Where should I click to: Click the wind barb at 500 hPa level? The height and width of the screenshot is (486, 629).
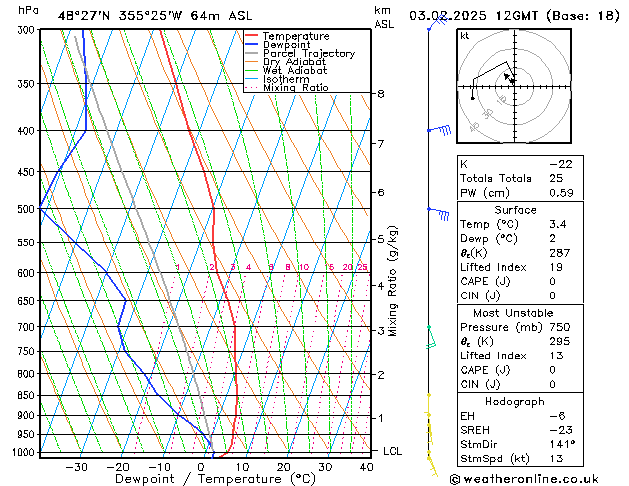point(438,210)
